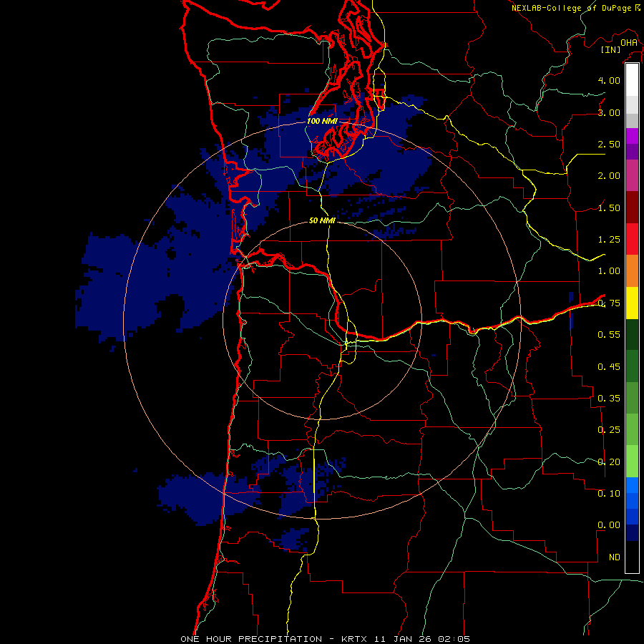644x644 pixels.
Task: Click the 50 NMI range ring label
Action: tap(322, 220)
